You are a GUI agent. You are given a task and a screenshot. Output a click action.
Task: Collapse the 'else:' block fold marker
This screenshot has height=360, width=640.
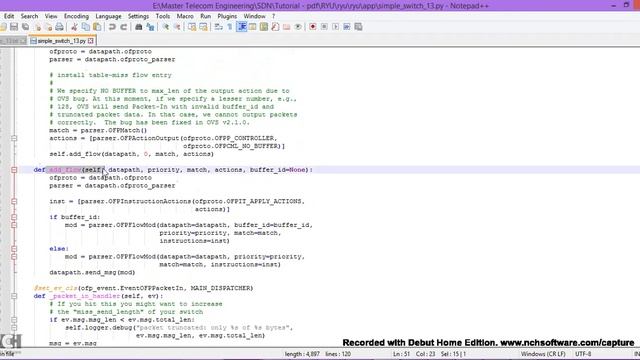point(14,249)
